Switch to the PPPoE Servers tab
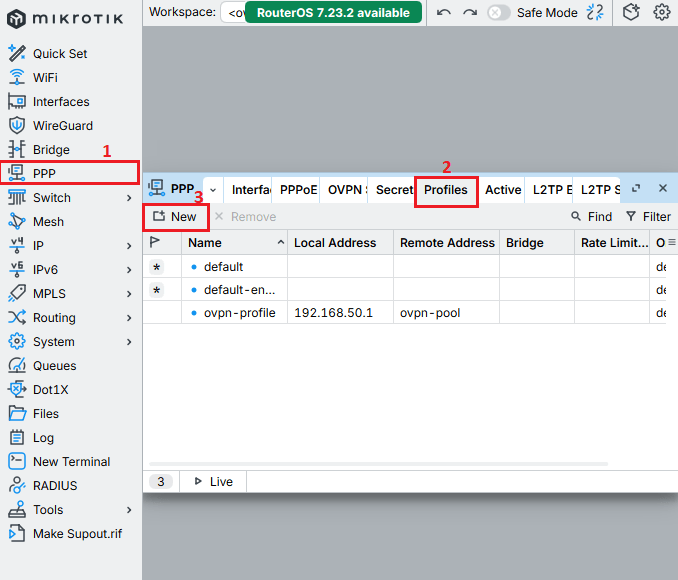 pos(297,190)
